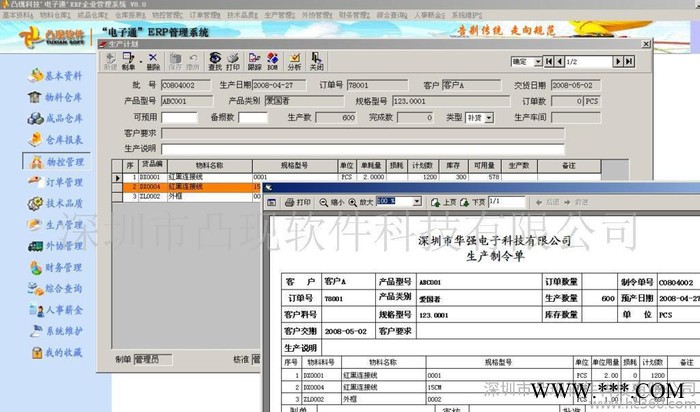Open 物料仓库 in the sidebar
This screenshot has height=412, width=700.
coord(55,97)
